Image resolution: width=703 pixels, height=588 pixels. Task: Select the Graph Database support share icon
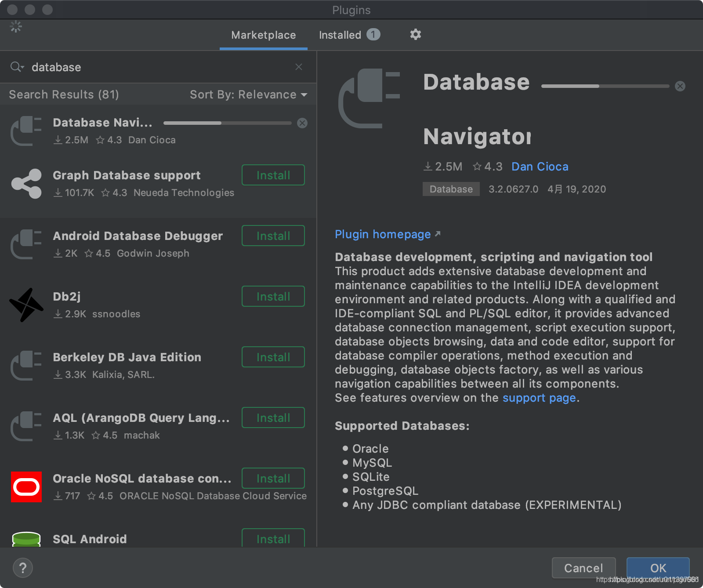pyautogui.click(x=26, y=183)
